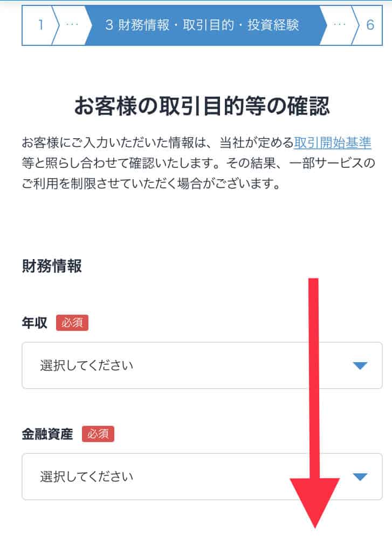Select step 3 財務情報・取引目的・投資経験
Screen dimensions: 392x550
[203, 25]
